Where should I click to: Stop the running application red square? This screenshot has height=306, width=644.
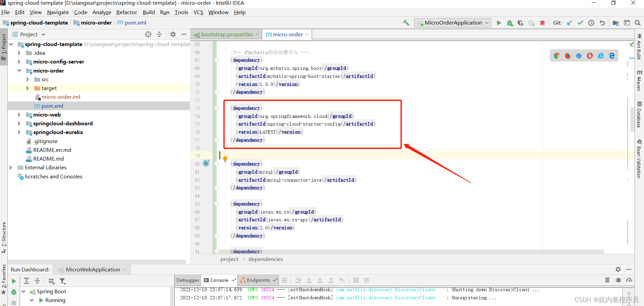(542, 23)
